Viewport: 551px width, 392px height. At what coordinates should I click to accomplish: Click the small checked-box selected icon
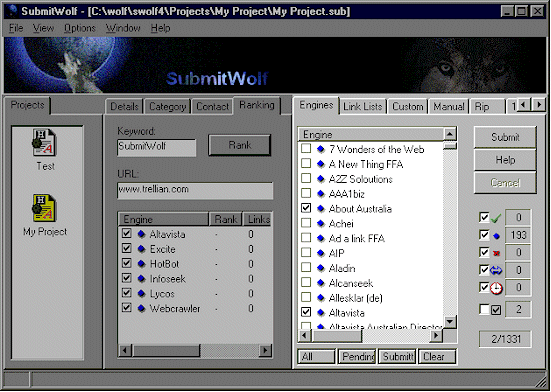[496, 310]
